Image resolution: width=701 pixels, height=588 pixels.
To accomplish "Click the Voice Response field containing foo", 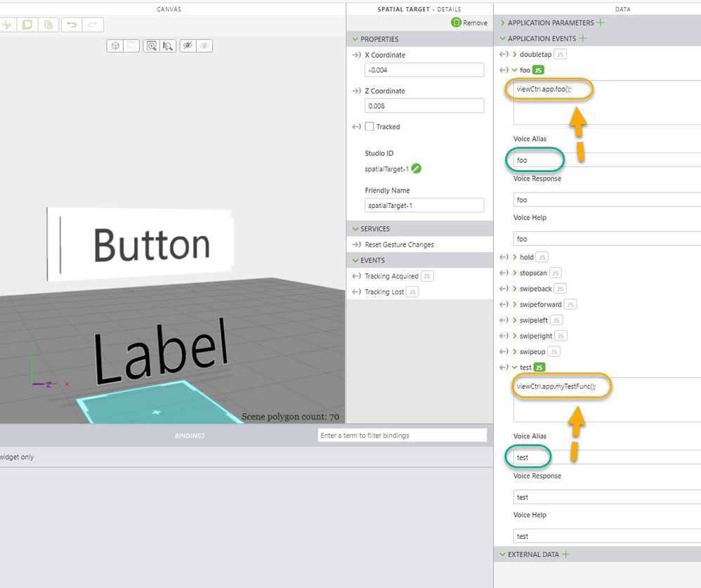I will pos(607,200).
